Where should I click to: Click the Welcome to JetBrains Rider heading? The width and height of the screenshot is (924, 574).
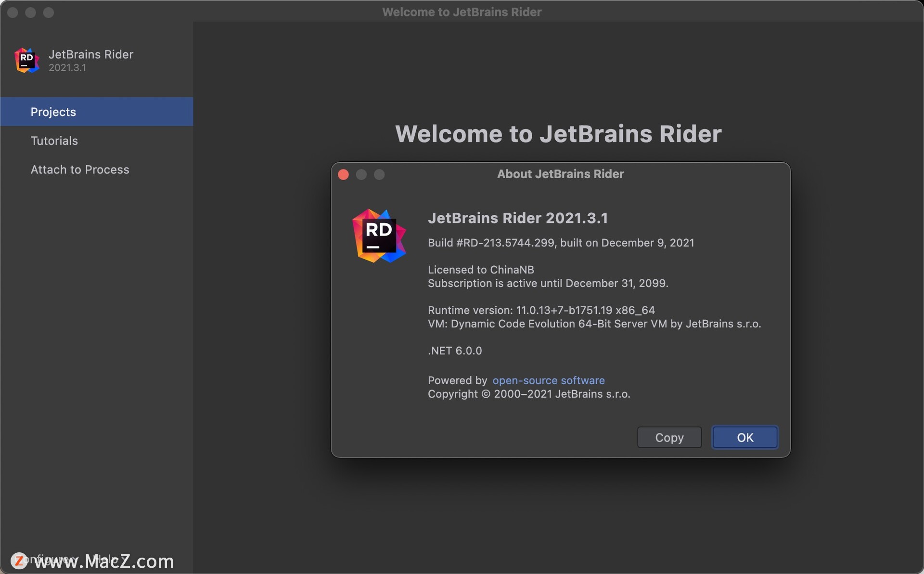pyautogui.click(x=558, y=134)
